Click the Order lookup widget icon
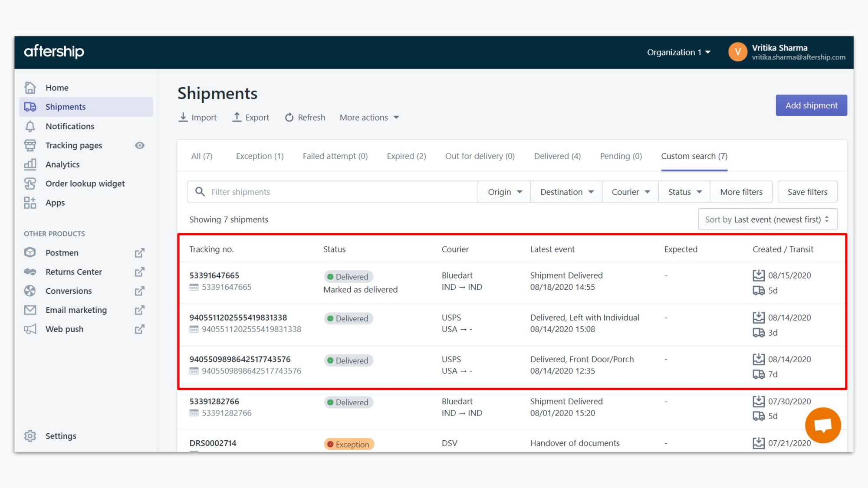The height and width of the screenshot is (488, 868). click(30, 183)
